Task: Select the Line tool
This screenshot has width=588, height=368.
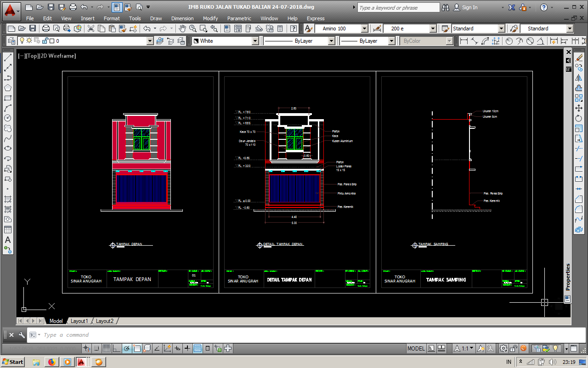Action: pos(7,57)
